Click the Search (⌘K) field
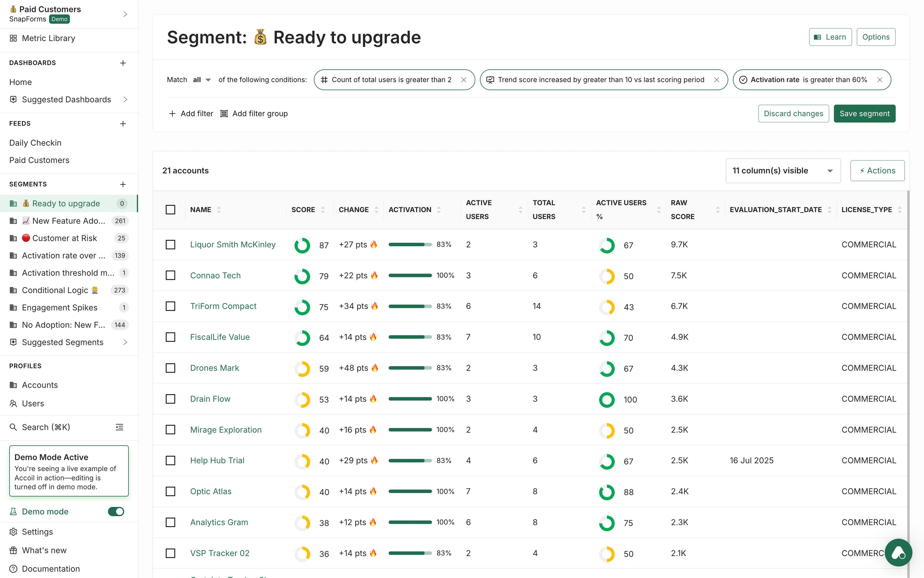The image size is (924, 578). (46, 427)
